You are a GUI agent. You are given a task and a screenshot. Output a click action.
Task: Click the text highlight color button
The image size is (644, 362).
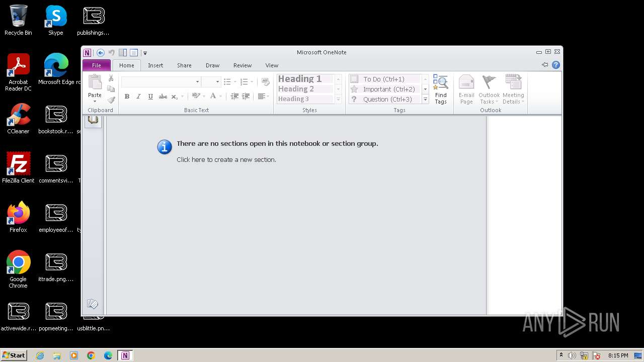pyautogui.click(x=196, y=96)
